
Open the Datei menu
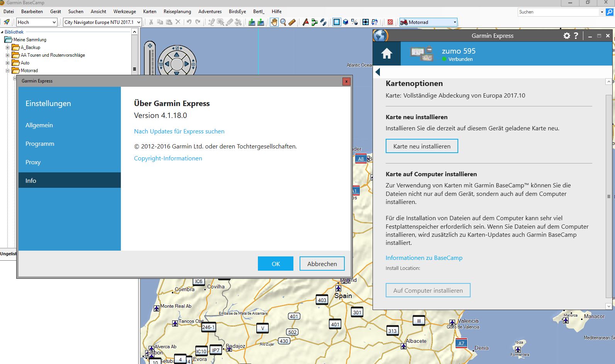(9, 12)
